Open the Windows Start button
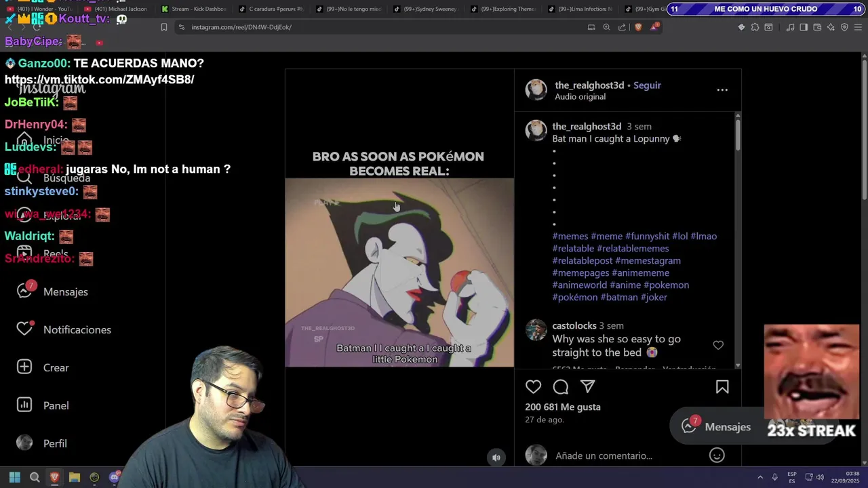 coord(15,477)
